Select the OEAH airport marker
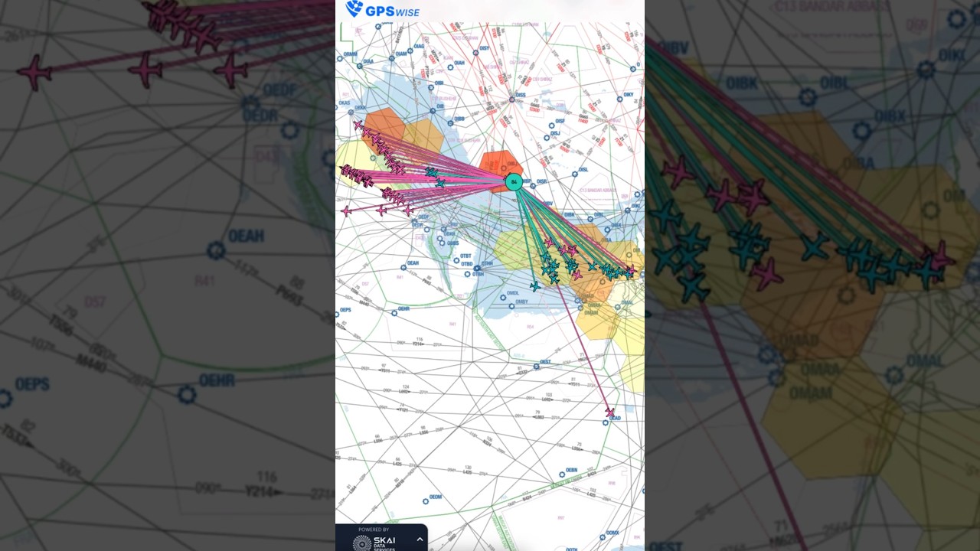The width and height of the screenshot is (980, 551). [x=403, y=267]
